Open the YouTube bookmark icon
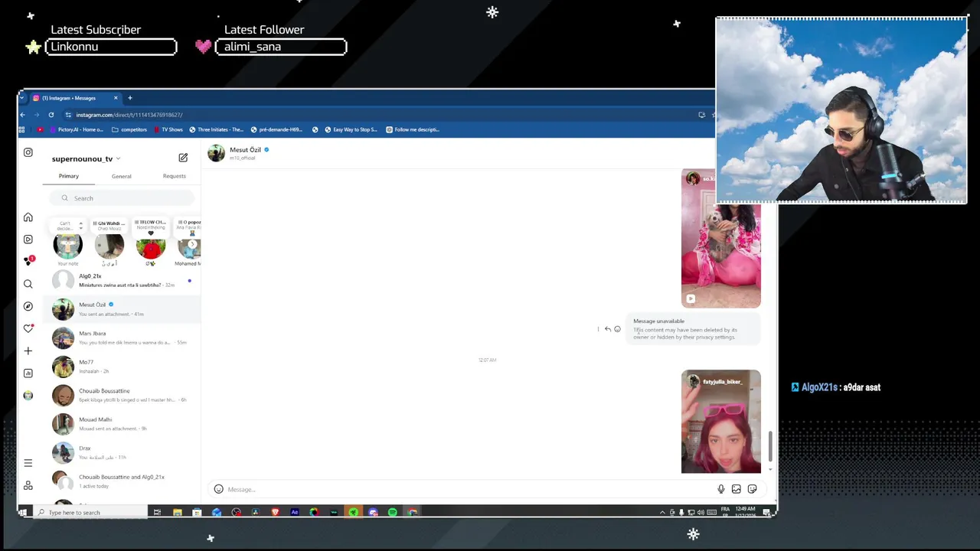 [x=41, y=129]
